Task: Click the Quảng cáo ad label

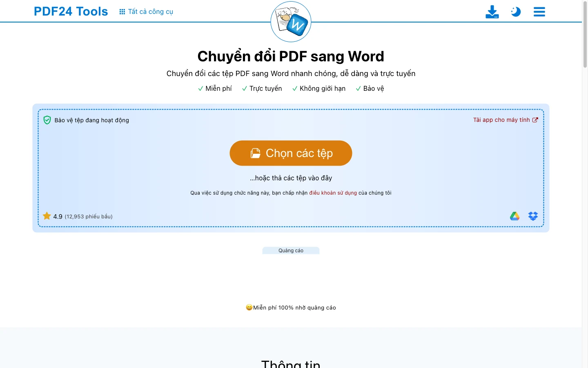Action: [291, 251]
